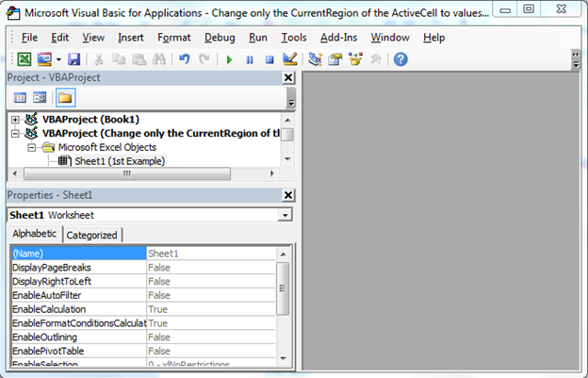Open Find with the binoculars icon
This screenshot has height=378, width=588.
[x=159, y=59]
